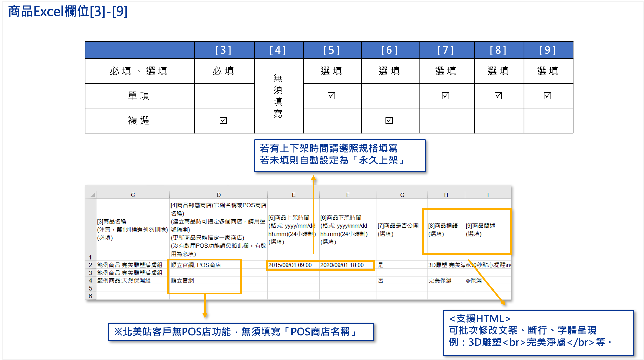Select row 2 header in the spreadsheet

pos(90,265)
